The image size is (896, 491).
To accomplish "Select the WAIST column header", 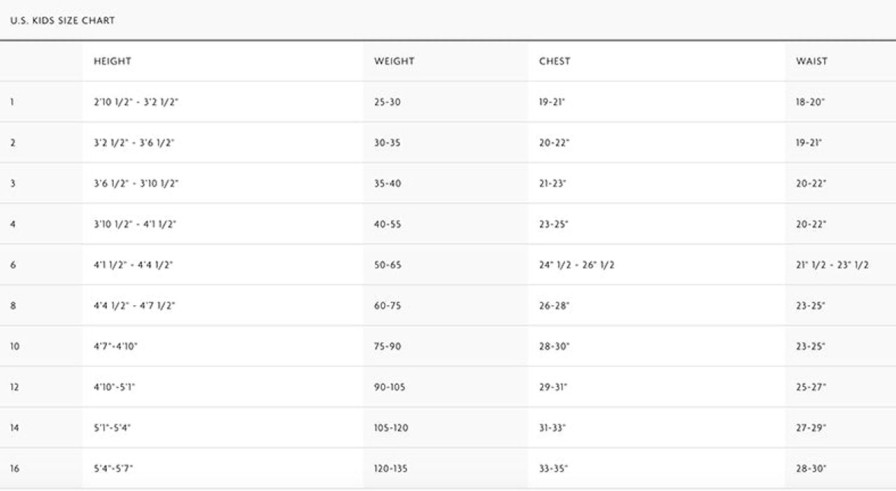I will tap(811, 61).
